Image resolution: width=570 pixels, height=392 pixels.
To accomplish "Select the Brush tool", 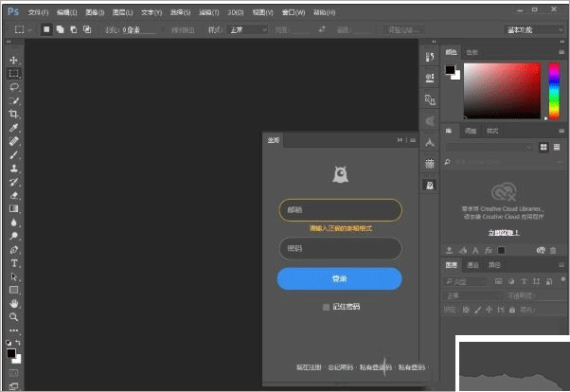I will tap(13, 153).
